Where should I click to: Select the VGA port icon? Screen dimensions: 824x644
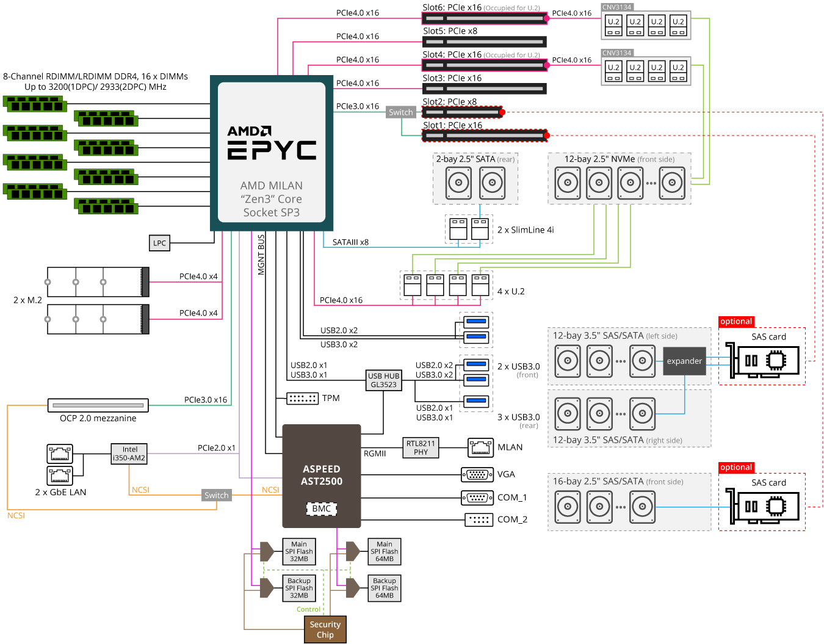(477, 474)
